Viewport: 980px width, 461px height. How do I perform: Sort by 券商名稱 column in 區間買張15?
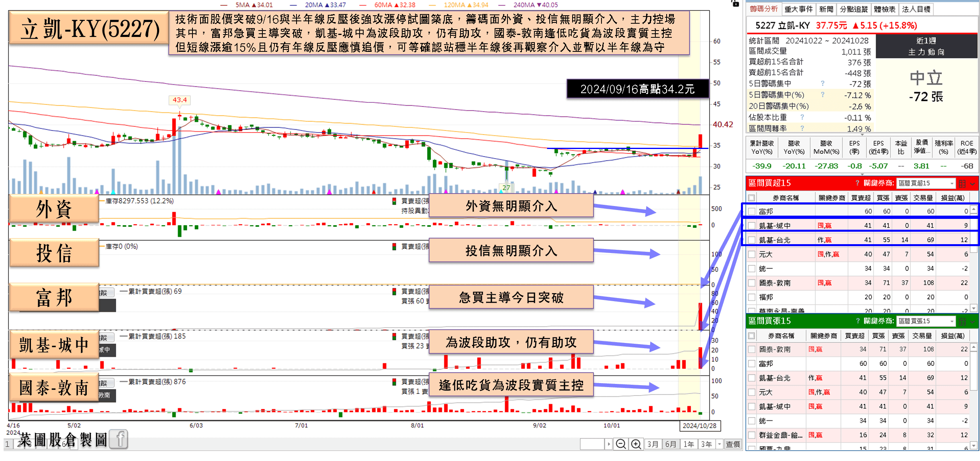(x=781, y=336)
